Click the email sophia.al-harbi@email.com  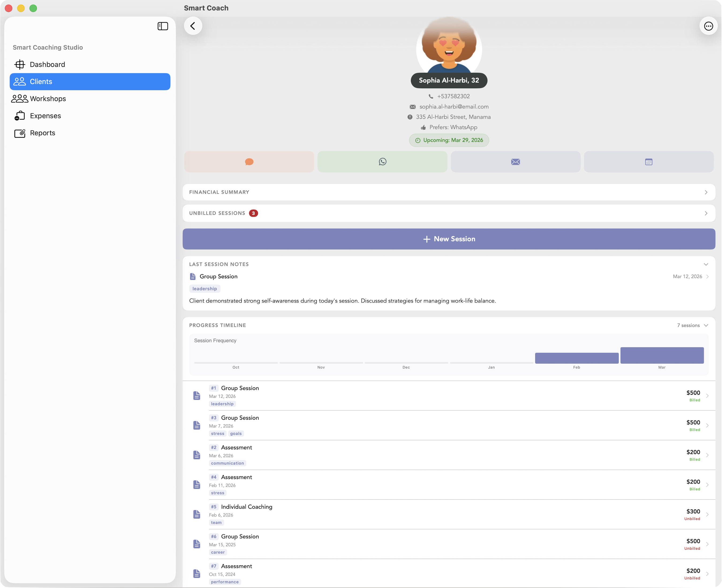454,107
